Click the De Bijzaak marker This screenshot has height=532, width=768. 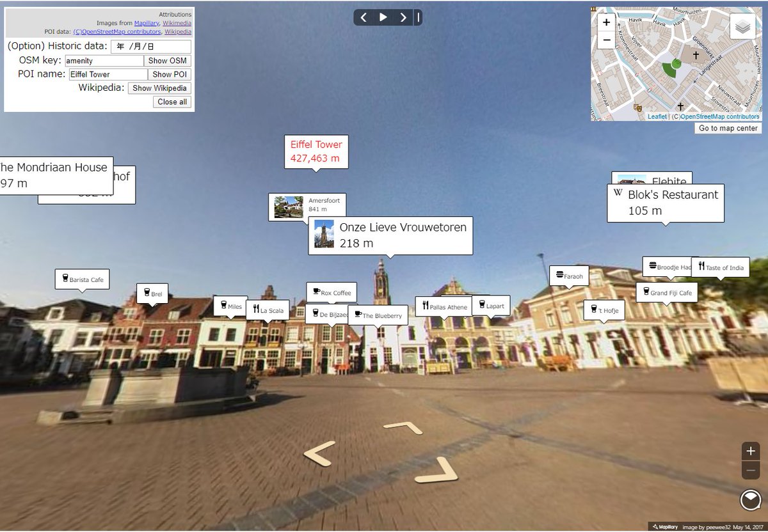tap(328, 314)
